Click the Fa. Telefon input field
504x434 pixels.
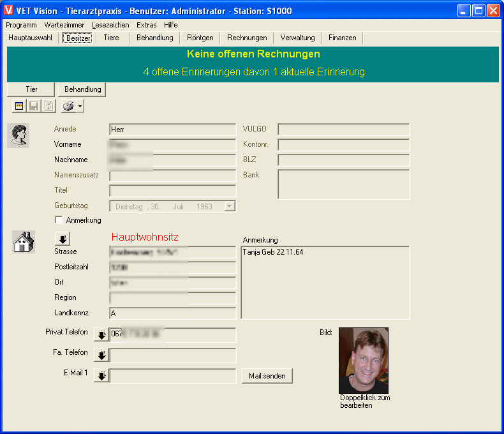[173, 355]
